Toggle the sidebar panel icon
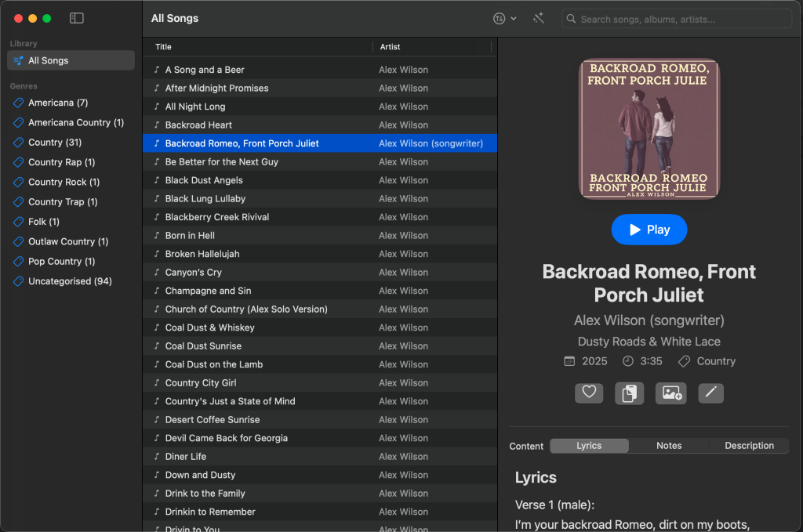The width and height of the screenshot is (803, 532). (x=76, y=19)
